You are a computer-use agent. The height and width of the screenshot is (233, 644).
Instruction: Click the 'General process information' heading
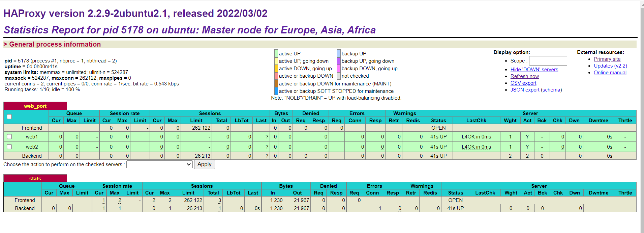[x=55, y=44]
